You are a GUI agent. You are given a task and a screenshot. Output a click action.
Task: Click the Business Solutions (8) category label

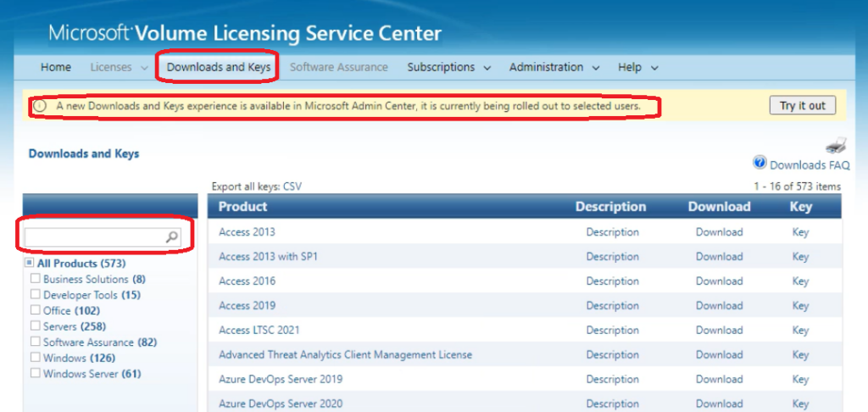pyautogui.click(x=95, y=279)
